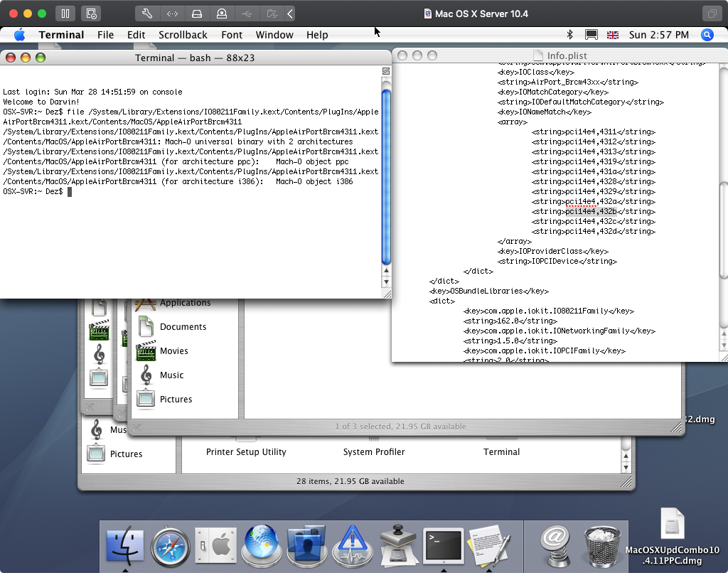Open System Preferences from the Dock
The width and height of the screenshot is (728, 573).
(x=216, y=545)
